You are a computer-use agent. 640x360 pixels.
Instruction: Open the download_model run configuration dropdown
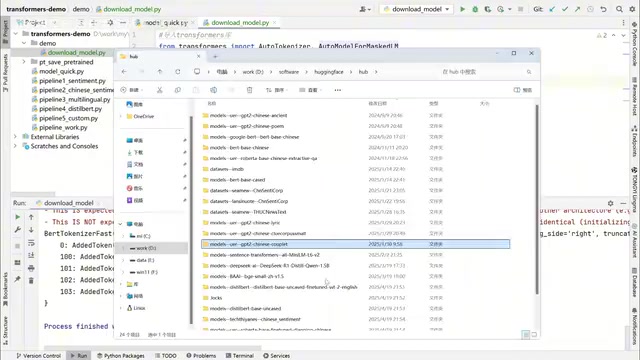coord(416,9)
